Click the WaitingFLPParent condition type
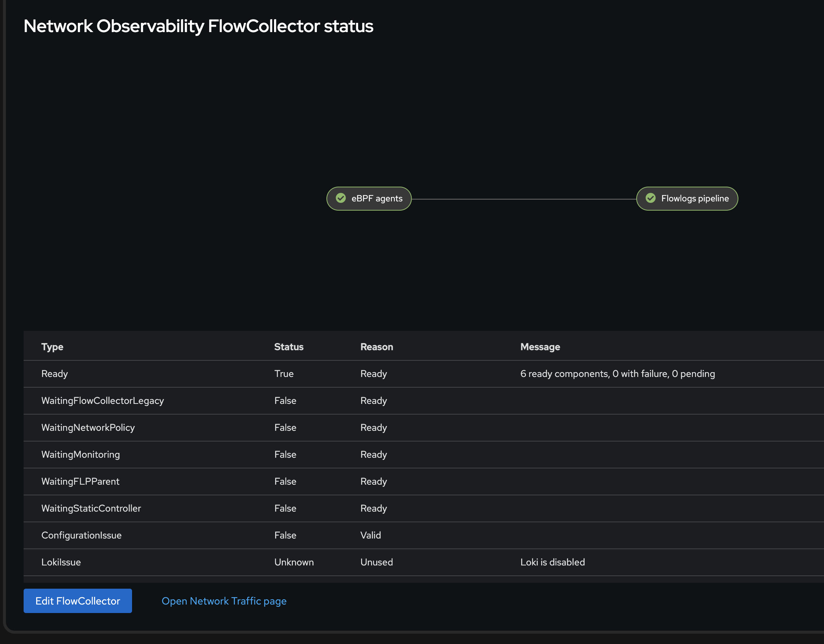Screen dimensions: 824x644 (x=80, y=481)
